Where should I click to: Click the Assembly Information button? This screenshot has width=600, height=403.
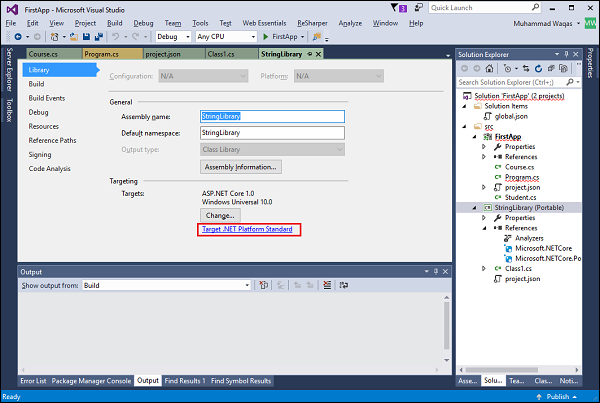coord(241,167)
